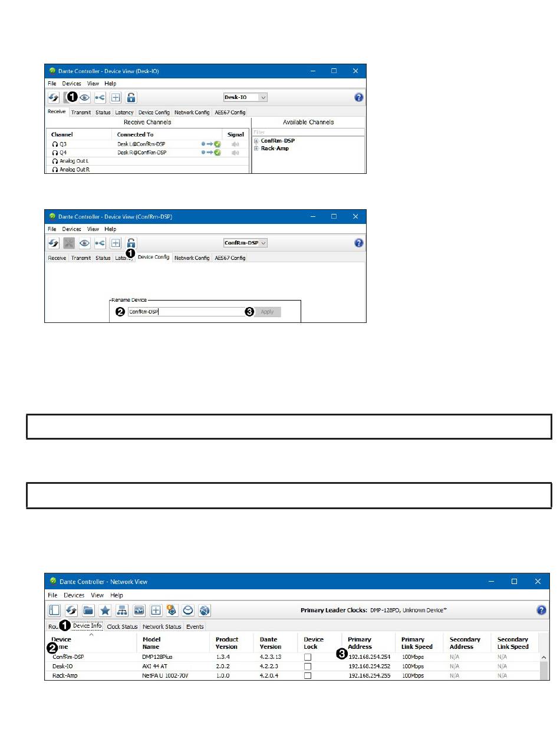Switch to the Clock Status tab
Viewport: 560px width, 739px height.
point(122,626)
